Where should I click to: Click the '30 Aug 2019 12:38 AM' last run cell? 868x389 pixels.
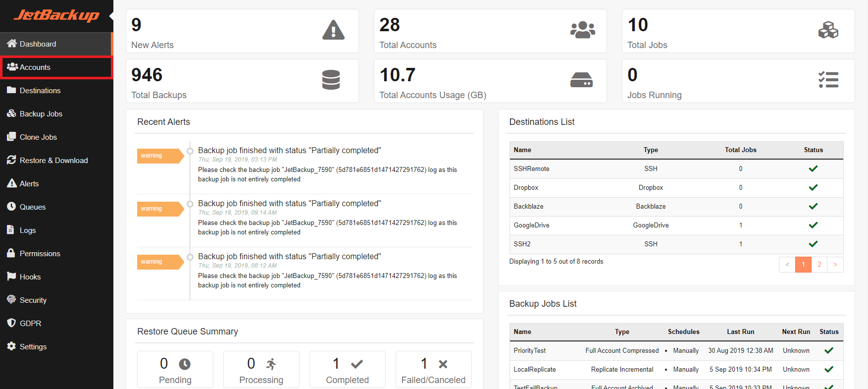(741, 350)
